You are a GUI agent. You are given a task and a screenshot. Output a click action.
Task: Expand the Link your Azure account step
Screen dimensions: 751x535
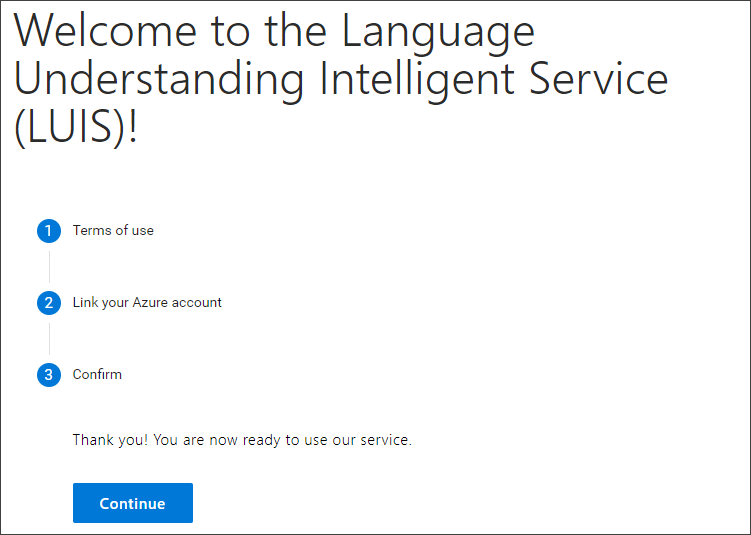(x=147, y=302)
